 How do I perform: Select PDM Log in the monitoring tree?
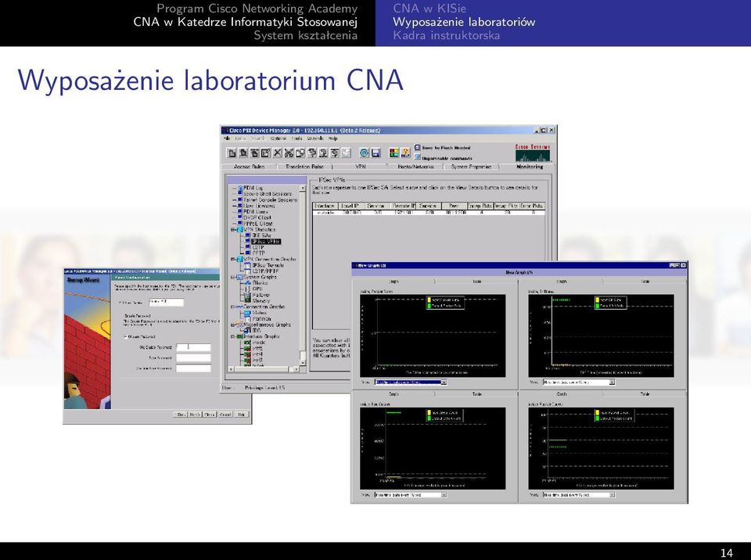click(253, 188)
